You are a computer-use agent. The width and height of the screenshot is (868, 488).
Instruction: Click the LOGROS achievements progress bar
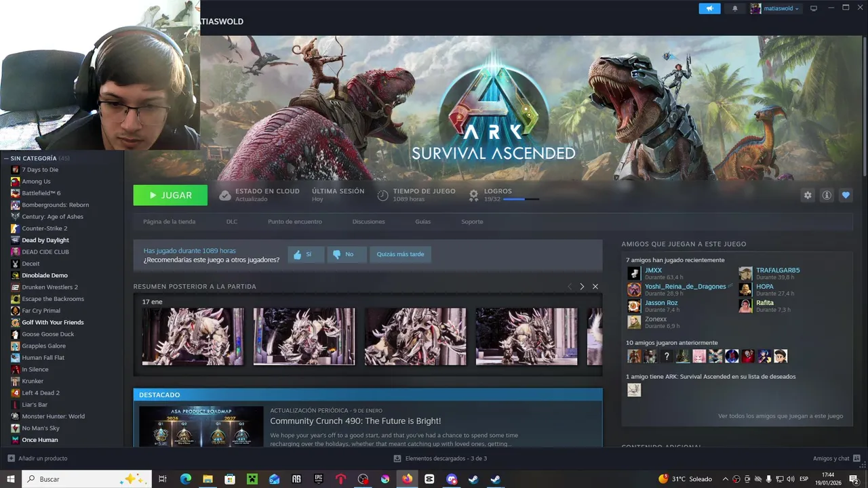coord(521,199)
